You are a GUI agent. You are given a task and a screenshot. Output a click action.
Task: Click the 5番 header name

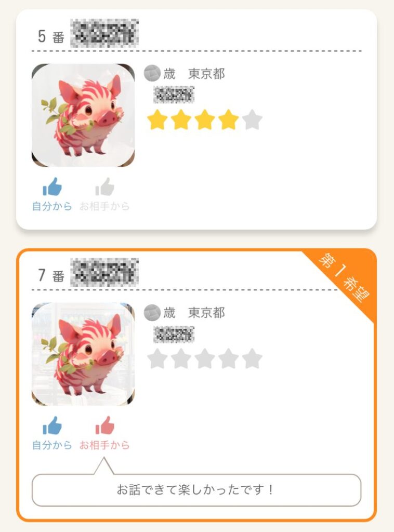click(x=104, y=33)
